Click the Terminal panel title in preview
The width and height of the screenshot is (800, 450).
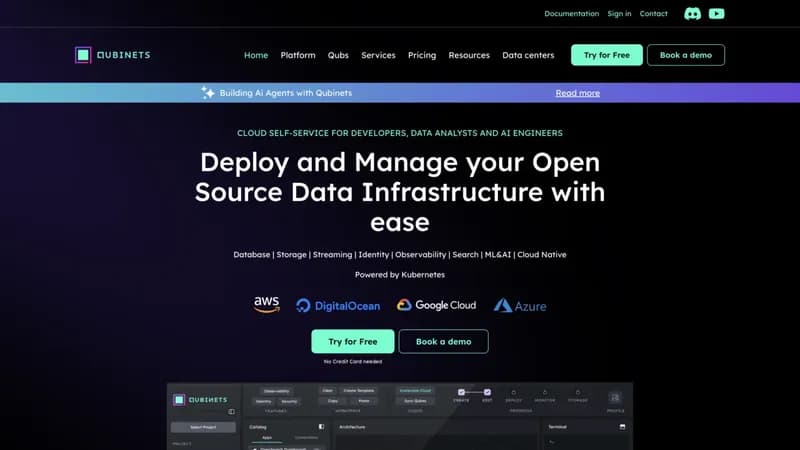(x=557, y=427)
